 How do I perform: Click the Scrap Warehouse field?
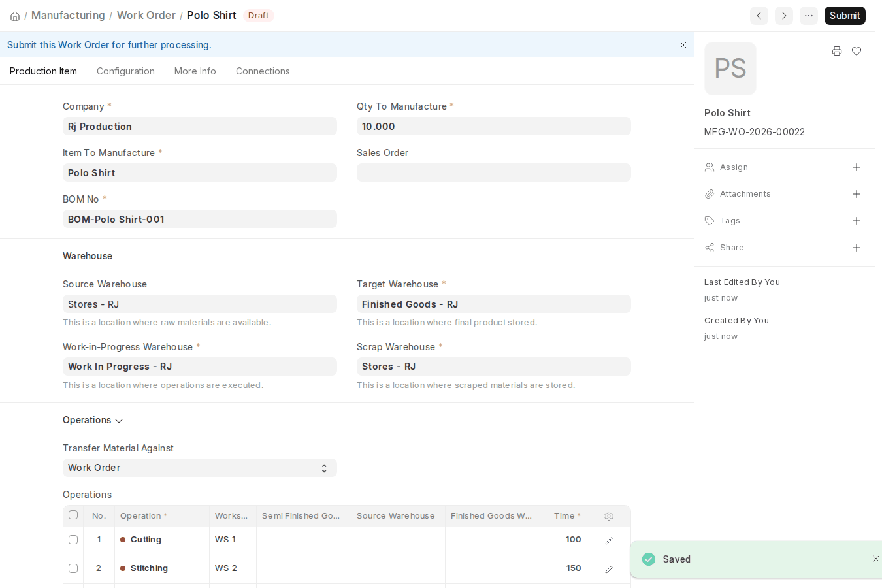(494, 367)
